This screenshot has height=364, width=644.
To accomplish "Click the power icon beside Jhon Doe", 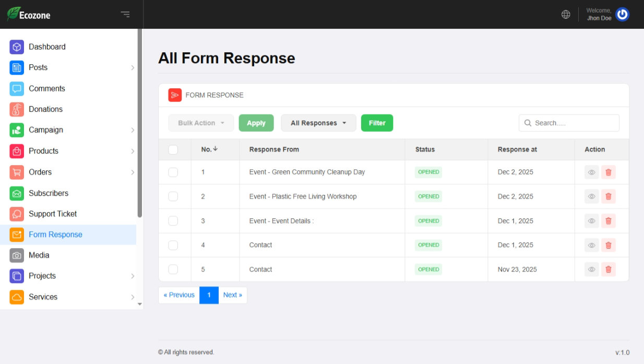I will click(x=622, y=15).
